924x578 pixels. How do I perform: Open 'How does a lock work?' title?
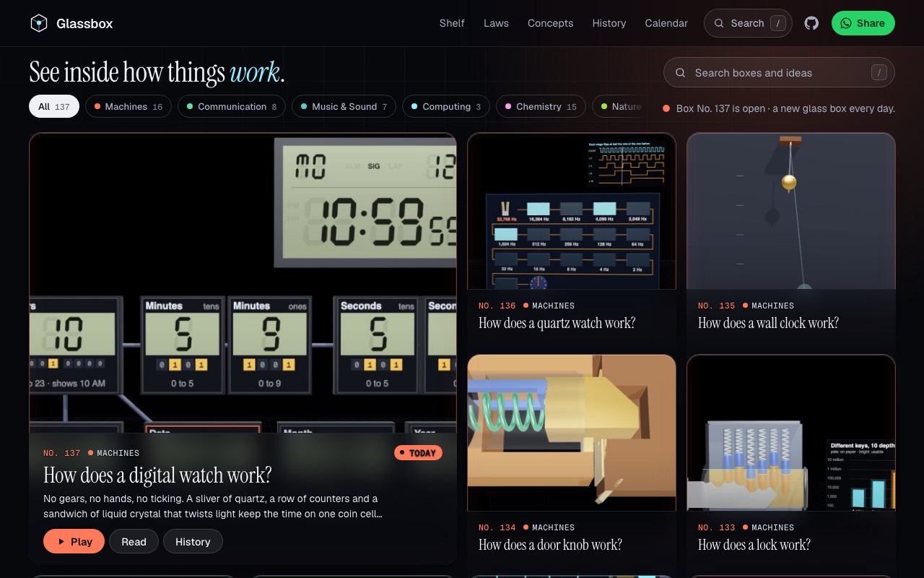tap(754, 545)
